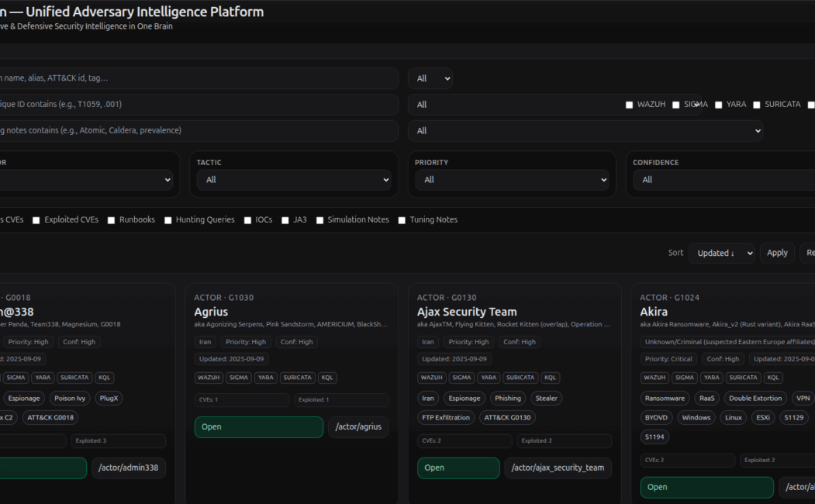Click the Windows tag on Akira card
Viewport: 815px width, 504px height.
(x=696, y=418)
